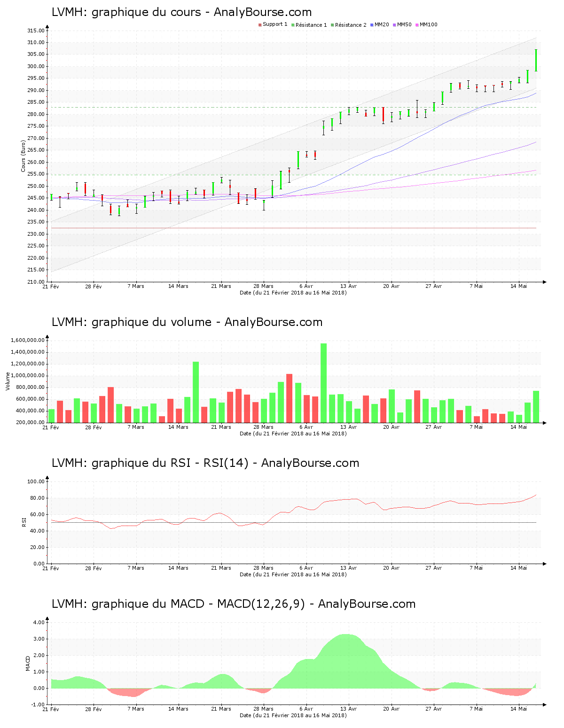564x728 pixels.
Task: Click "21 Fév" date under price chart
Action: click(51, 286)
